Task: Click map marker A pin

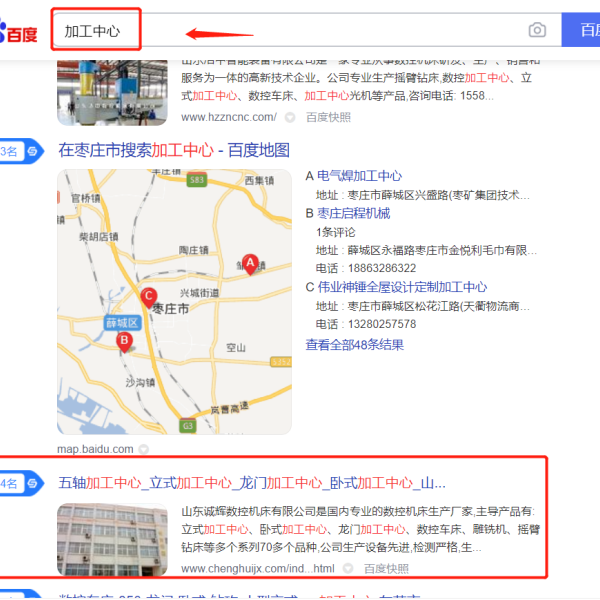Action: point(250,264)
